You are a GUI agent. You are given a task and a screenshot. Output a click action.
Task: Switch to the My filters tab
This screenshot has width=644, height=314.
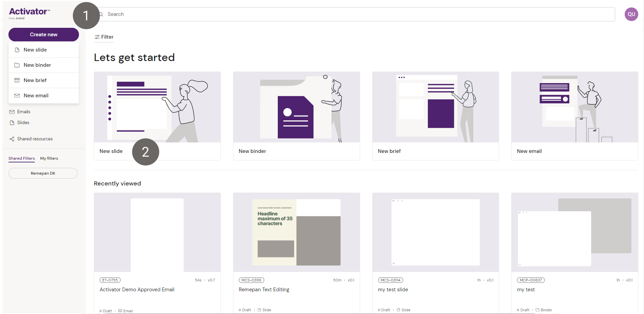(49, 158)
